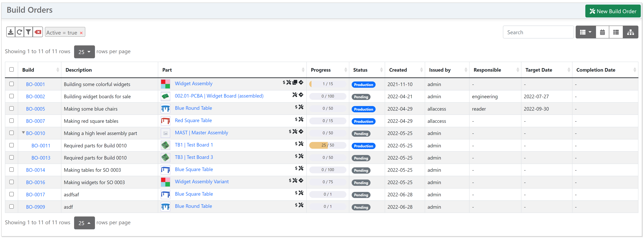Tick the checkbox for BO-0001
This screenshot has height=239, width=644.
[12, 84]
